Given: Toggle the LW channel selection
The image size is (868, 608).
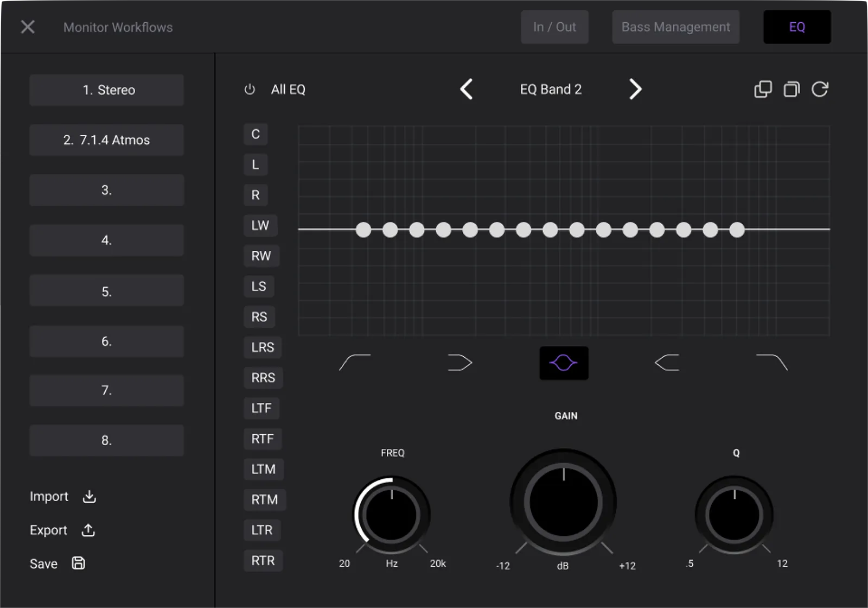Looking at the screenshot, I should [x=260, y=225].
